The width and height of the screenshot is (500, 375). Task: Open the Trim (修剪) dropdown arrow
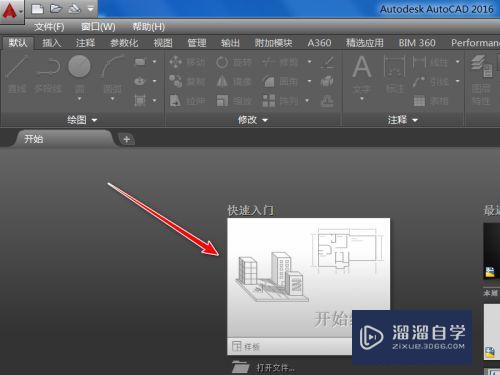[x=310, y=62]
